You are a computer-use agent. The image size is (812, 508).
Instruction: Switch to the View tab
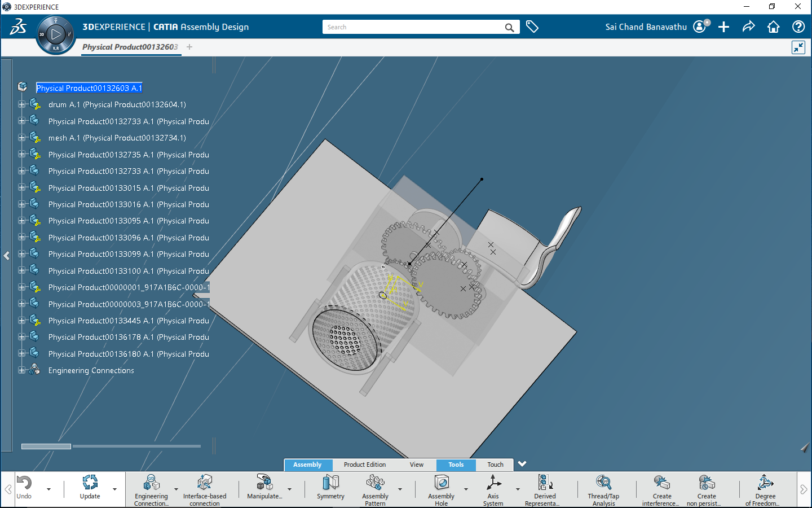coord(417,465)
